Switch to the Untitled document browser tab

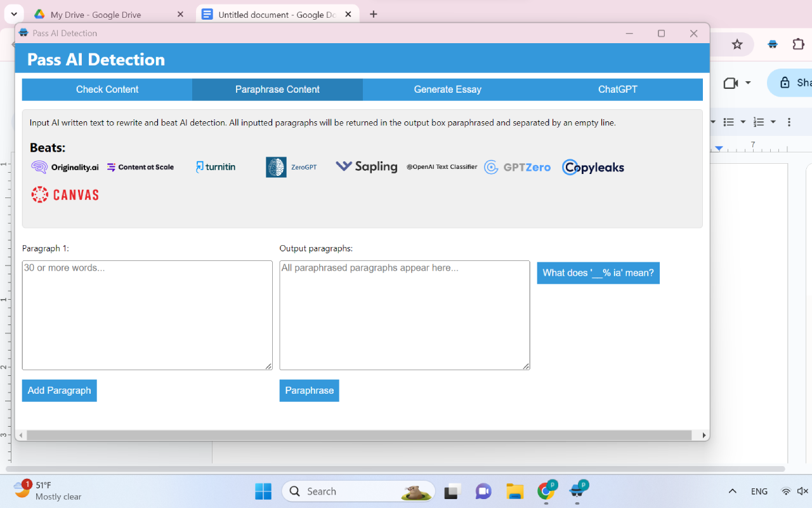pos(277,14)
